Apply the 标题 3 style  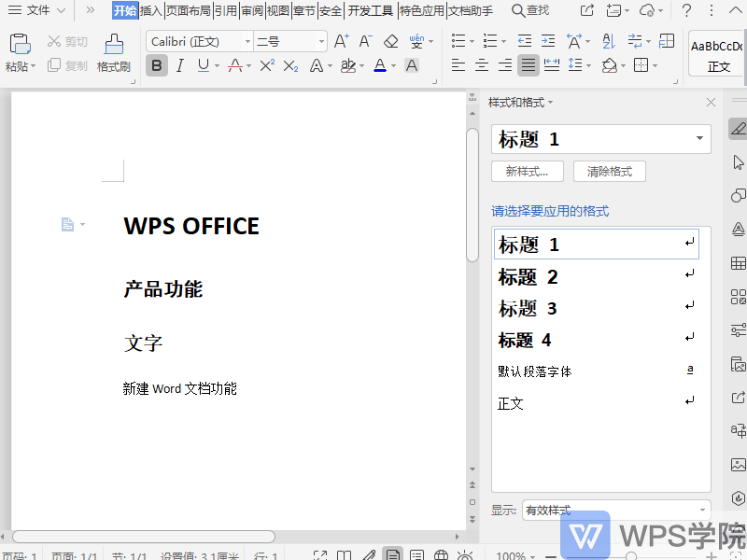(x=596, y=308)
